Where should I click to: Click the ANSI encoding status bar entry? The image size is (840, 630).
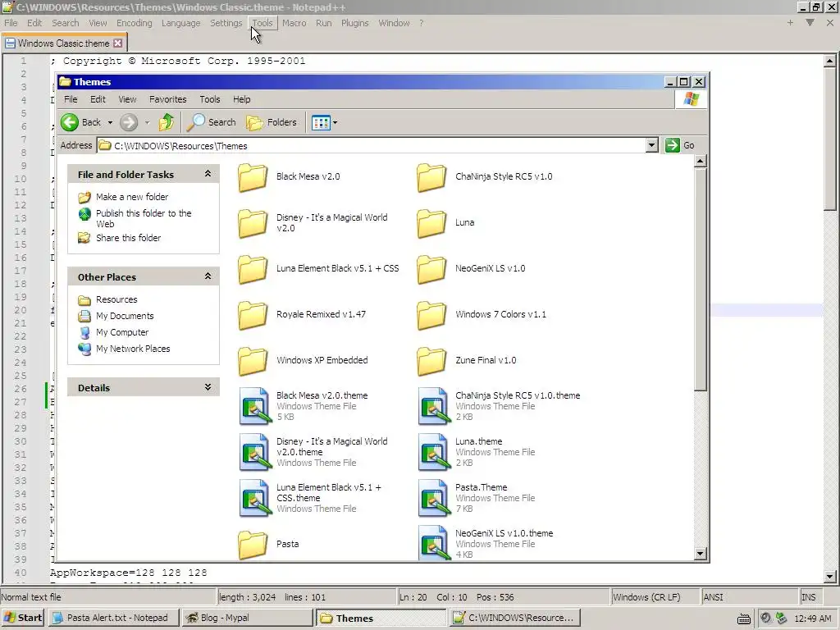point(749,597)
